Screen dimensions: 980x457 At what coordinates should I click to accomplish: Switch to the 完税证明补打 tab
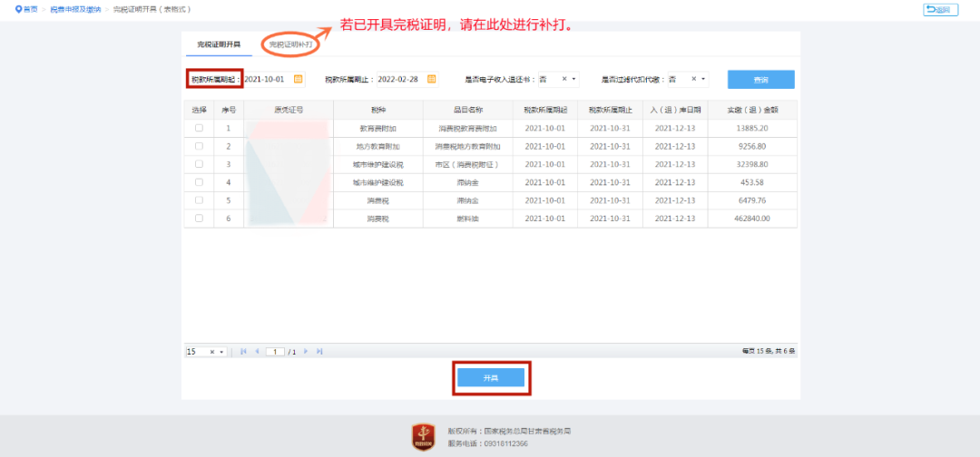point(290,44)
